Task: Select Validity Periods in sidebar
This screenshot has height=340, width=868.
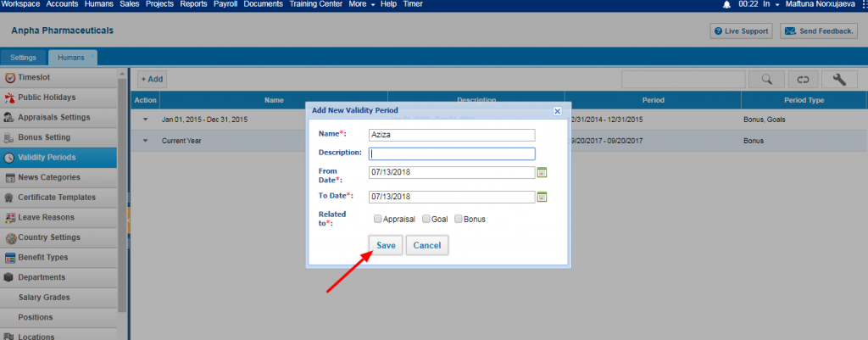Action: click(58, 158)
